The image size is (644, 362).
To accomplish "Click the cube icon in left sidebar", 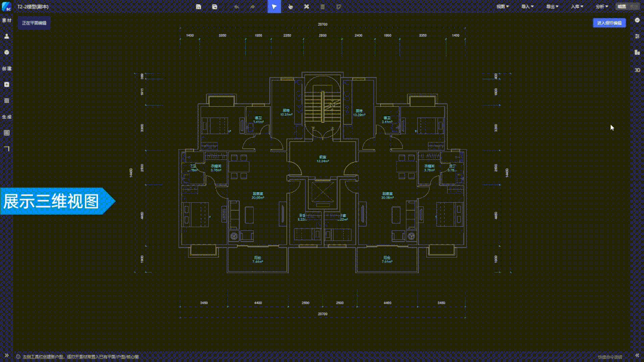I will 7,52.
